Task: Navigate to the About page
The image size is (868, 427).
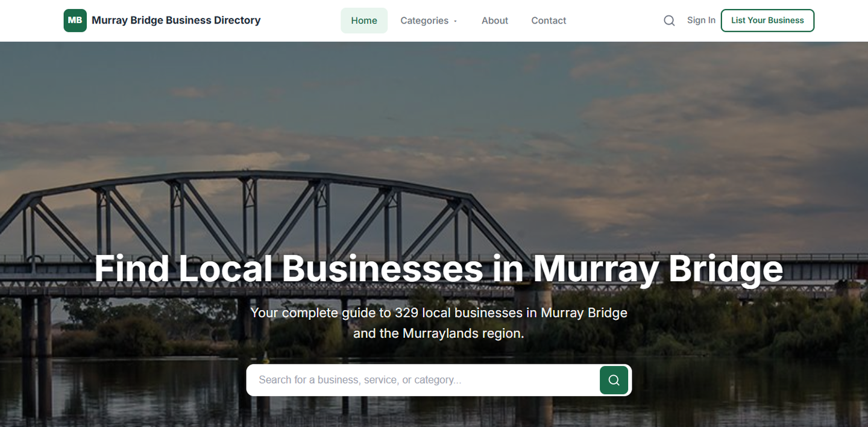Action: coord(494,20)
